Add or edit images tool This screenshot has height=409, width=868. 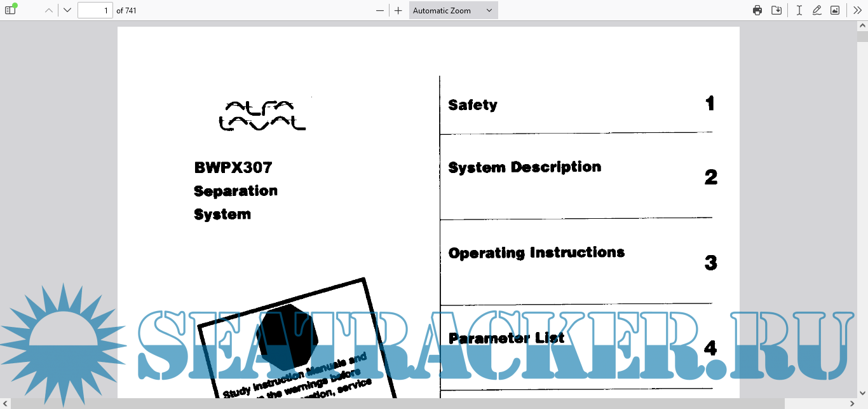coord(835,10)
